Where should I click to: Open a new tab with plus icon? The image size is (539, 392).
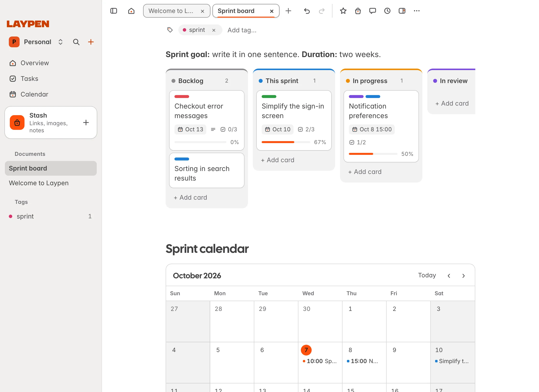[288, 11]
